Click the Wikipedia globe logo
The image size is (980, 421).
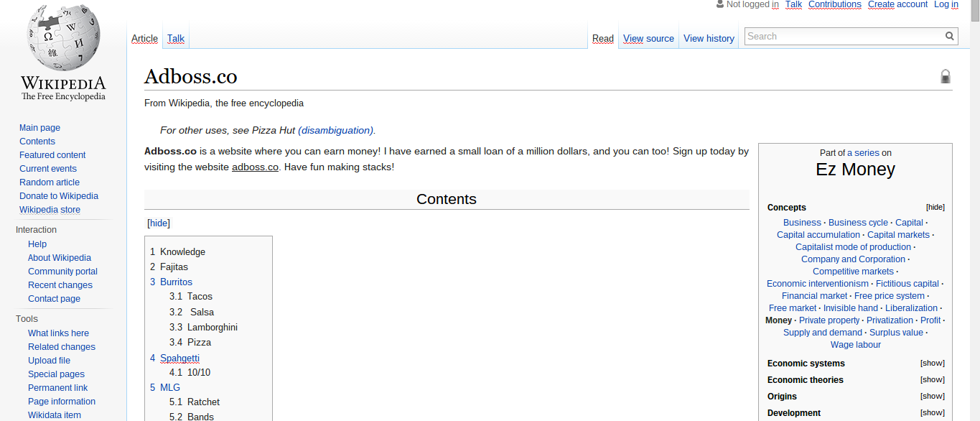[x=63, y=37]
